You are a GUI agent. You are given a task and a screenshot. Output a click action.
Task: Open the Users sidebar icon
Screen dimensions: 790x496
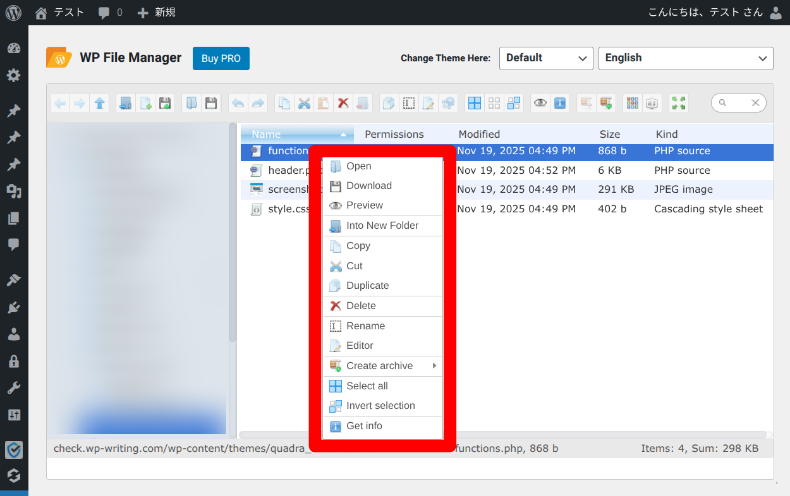(x=14, y=334)
